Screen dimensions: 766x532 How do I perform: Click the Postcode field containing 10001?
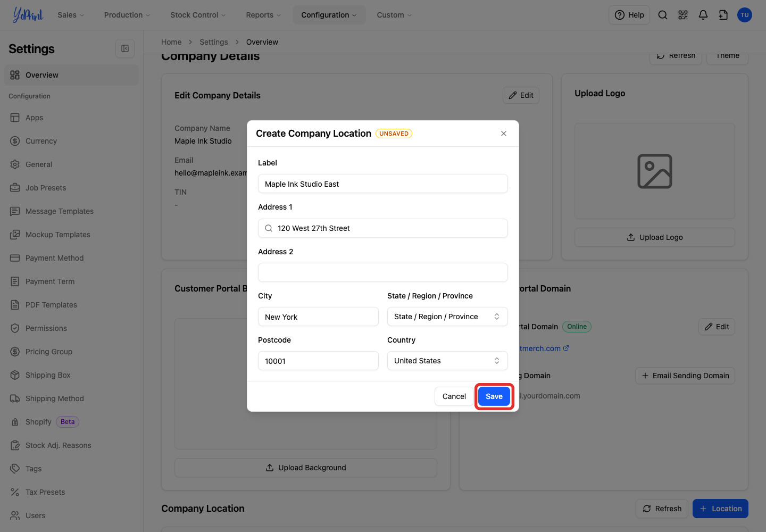click(318, 361)
